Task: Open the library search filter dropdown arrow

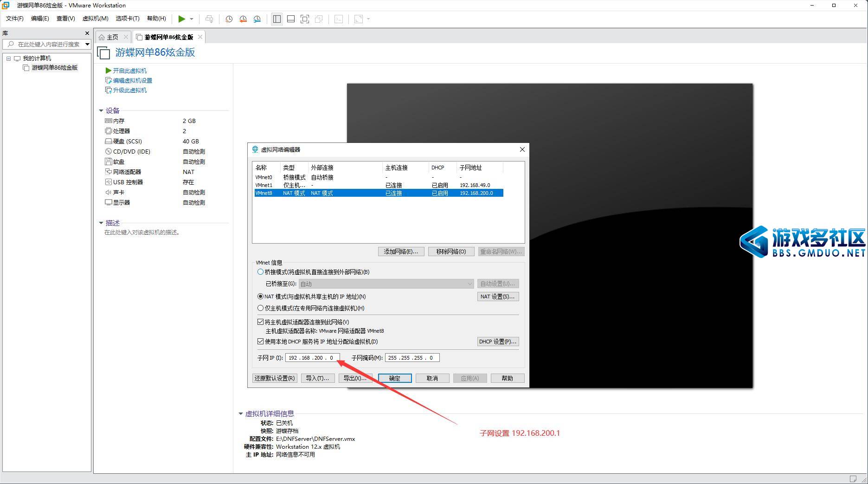Action: [x=87, y=44]
